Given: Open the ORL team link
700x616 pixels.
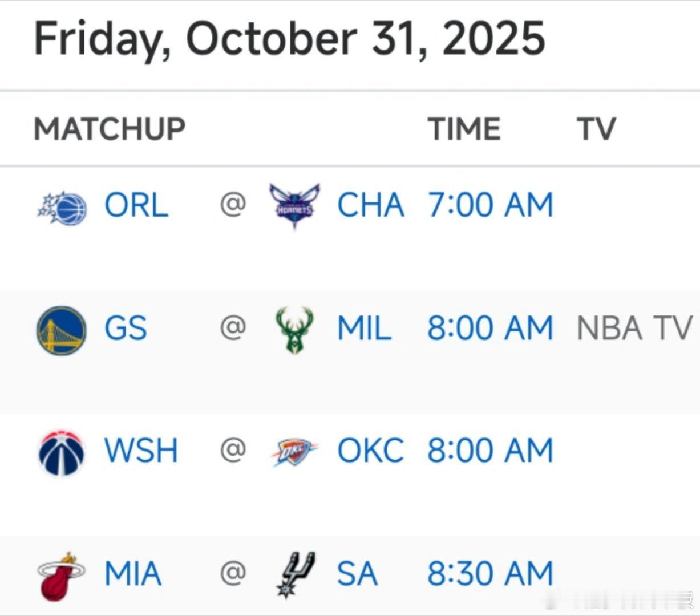Looking at the screenshot, I should (x=136, y=205).
